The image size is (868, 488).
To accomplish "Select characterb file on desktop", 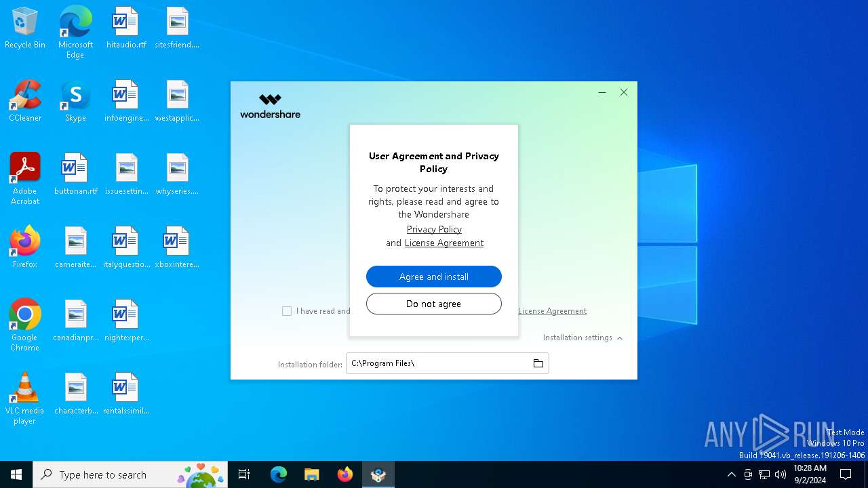I will (x=75, y=394).
